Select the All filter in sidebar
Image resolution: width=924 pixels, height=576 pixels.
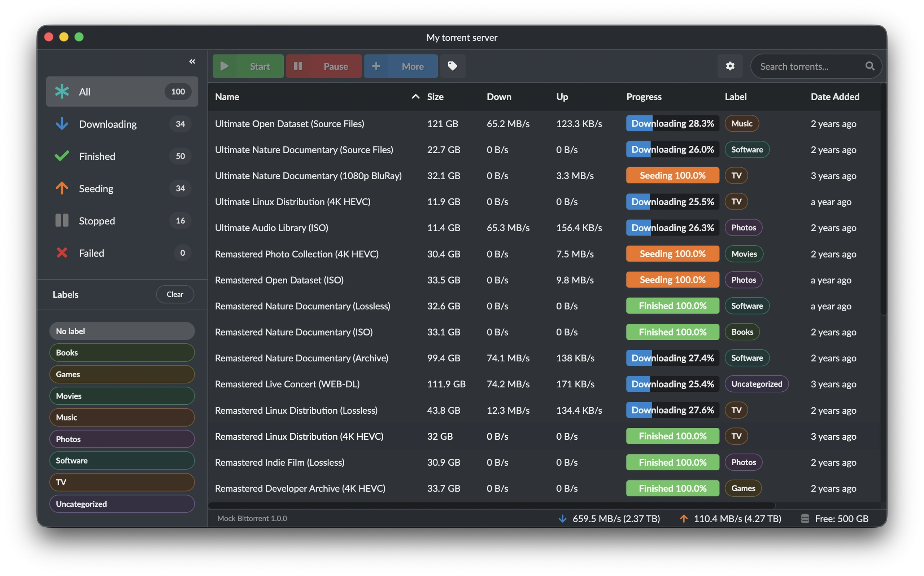pos(122,91)
